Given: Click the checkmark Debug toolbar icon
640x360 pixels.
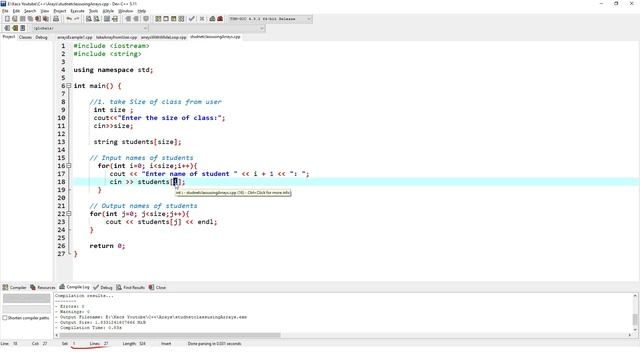Looking at the screenshot, I should (191, 19).
